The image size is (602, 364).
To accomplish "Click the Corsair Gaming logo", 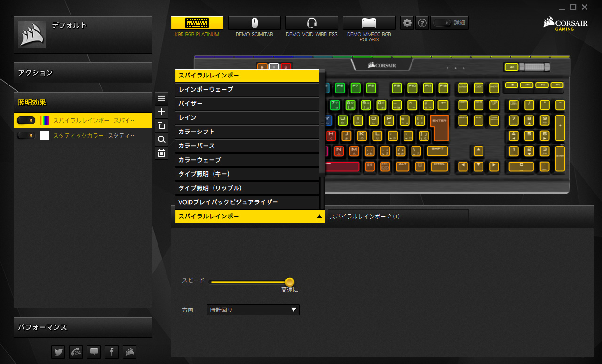I will pyautogui.click(x=565, y=23).
